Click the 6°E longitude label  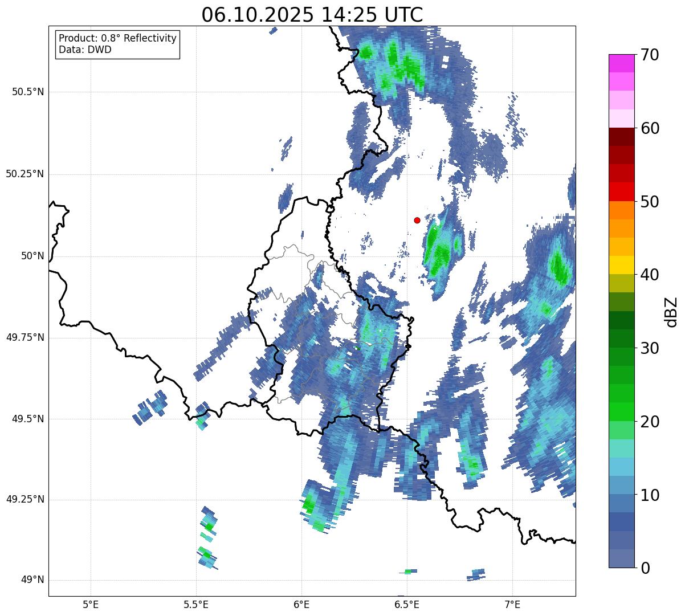coord(301,604)
